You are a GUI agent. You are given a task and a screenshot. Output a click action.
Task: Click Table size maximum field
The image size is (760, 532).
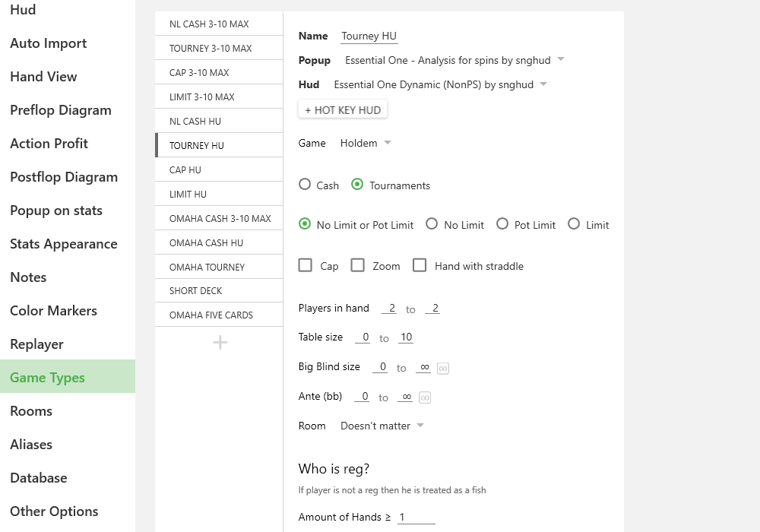[x=406, y=337]
